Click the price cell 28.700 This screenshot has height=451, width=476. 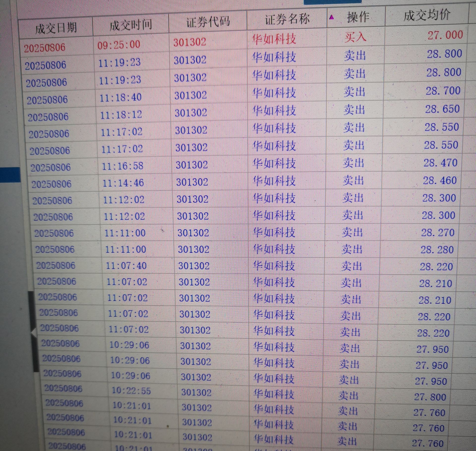point(443,91)
